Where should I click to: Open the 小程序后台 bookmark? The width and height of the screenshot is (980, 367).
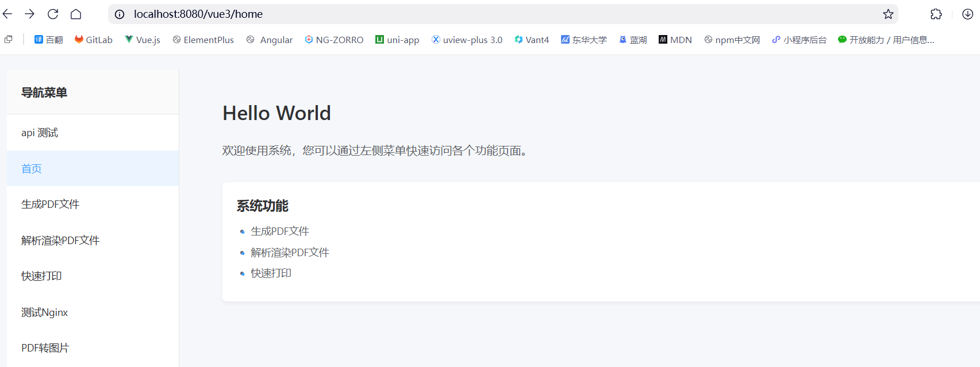coord(799,40)
